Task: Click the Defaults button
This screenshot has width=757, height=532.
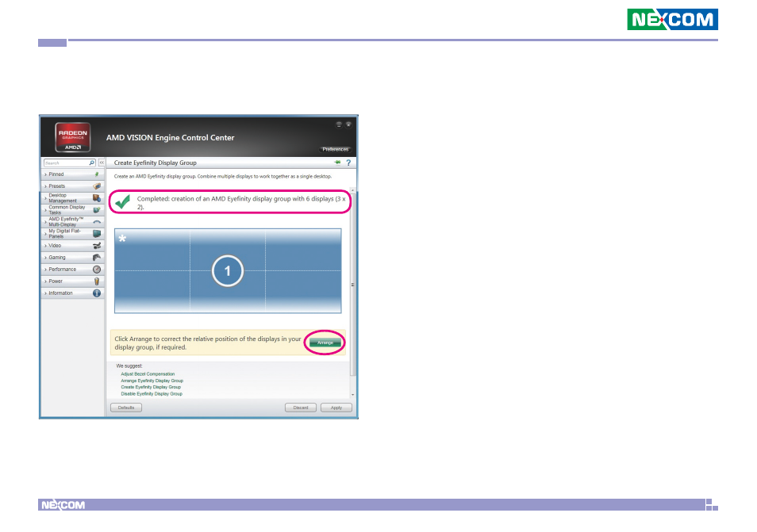Action: [x=126, y=408]
